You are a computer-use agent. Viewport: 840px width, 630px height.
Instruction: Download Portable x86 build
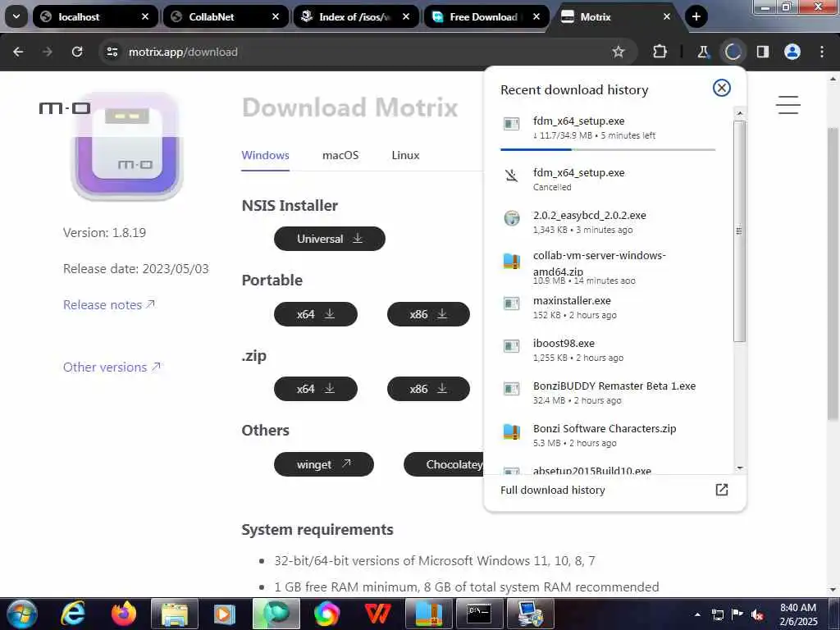pyautogui.click(x=428, y=314)
